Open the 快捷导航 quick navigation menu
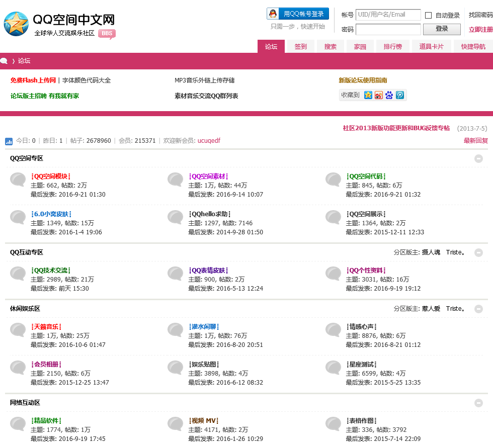493x448 pixels. tap(473, 47)
